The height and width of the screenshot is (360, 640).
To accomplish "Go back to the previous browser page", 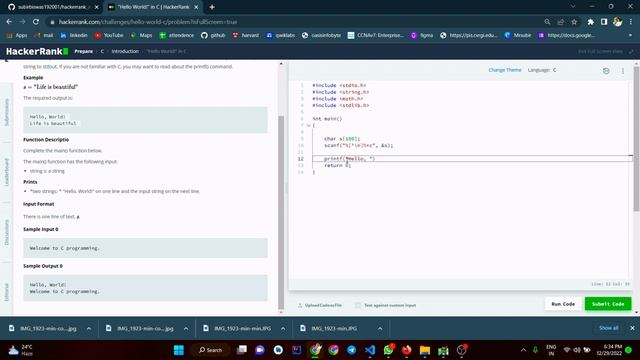I will [9, 22].
